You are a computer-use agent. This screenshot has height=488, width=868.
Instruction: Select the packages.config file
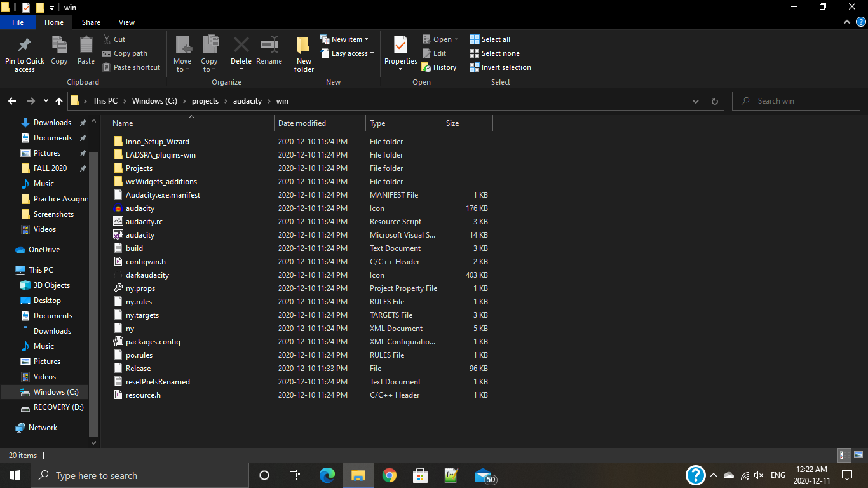click(x=153, y=342)
